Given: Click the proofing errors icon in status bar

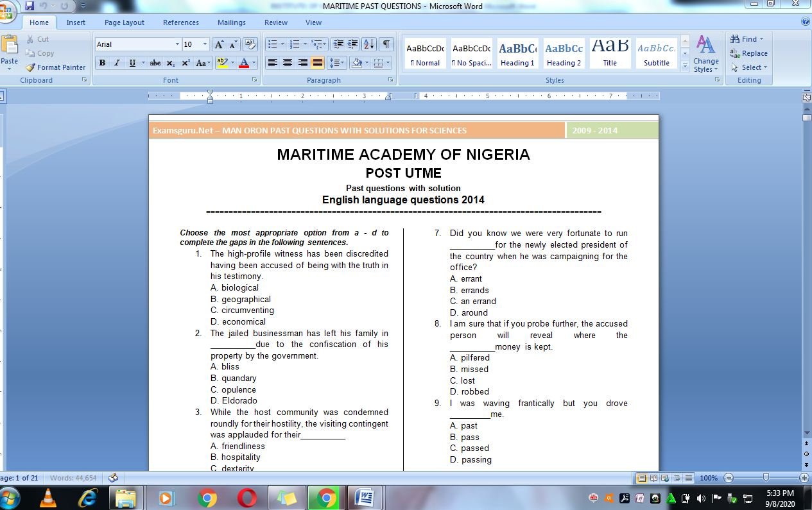Looking at the screenshot, I should click(113, 478).
